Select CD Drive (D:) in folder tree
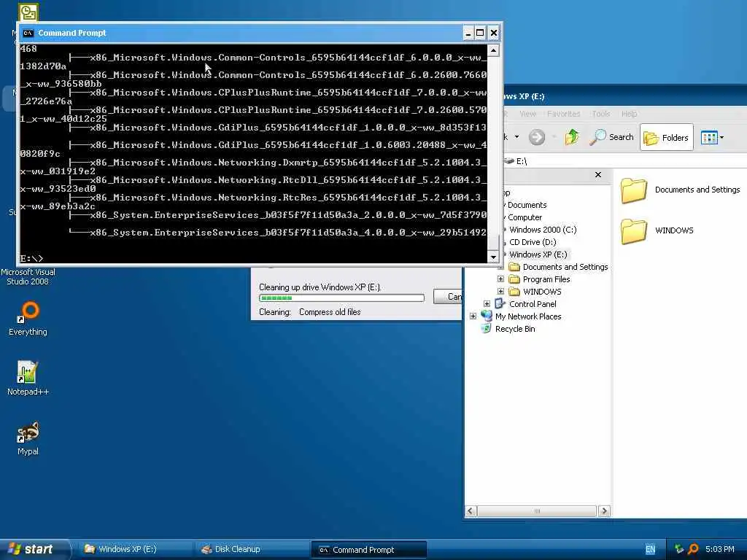This screenshot has width=747, height=560. (533, 242)
